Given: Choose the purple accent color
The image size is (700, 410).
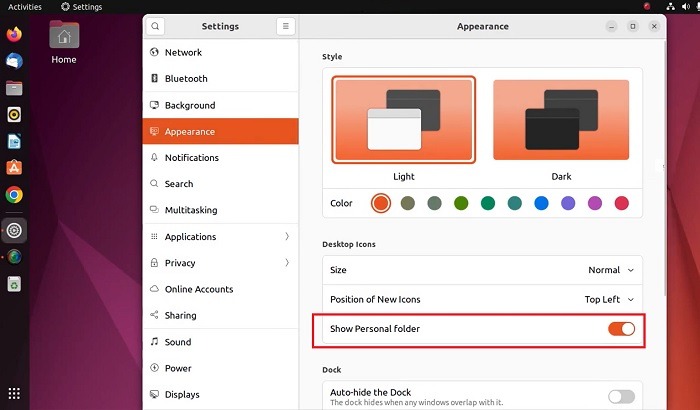Looking at the screenshot, I should [568, 203].
